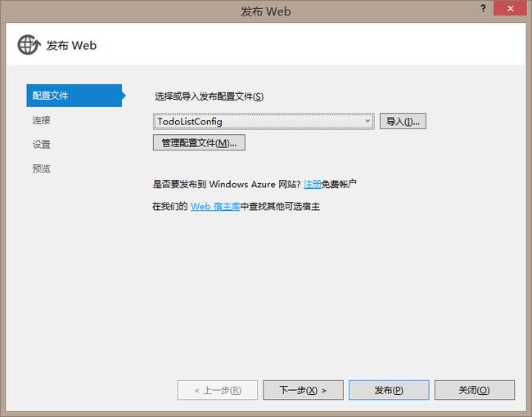Click the < 上一步(R) button
The image size is (532, 417).
pos(218,390)
